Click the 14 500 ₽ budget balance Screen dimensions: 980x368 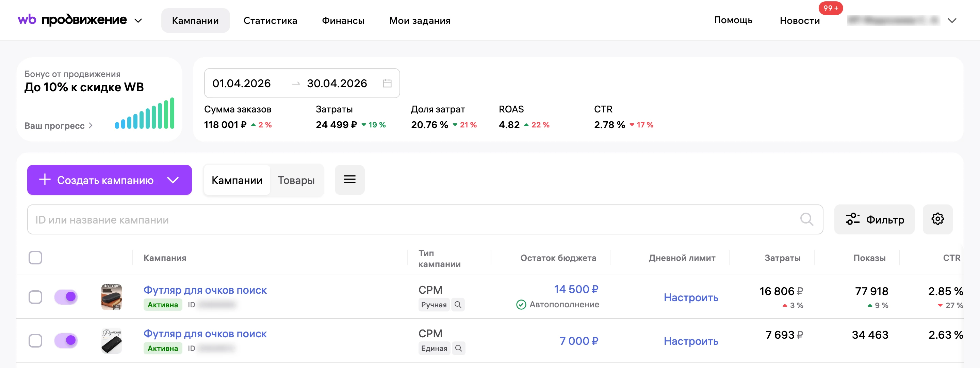pos(576,289)
